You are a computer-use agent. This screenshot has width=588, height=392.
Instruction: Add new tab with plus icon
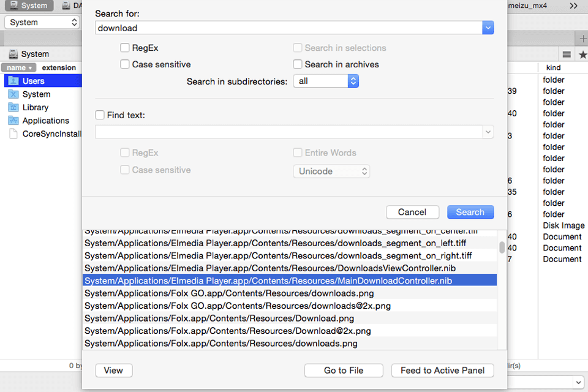click(582, 38)
